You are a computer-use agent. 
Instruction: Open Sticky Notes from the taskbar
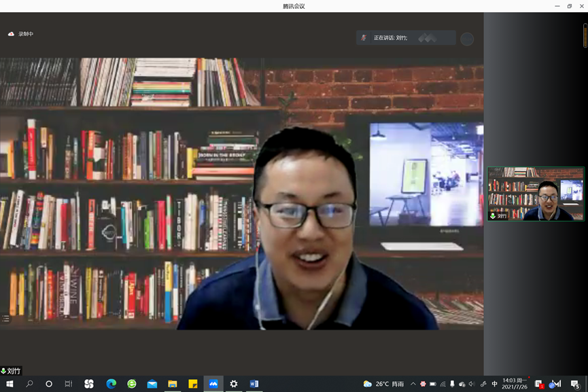coord(193,384)
